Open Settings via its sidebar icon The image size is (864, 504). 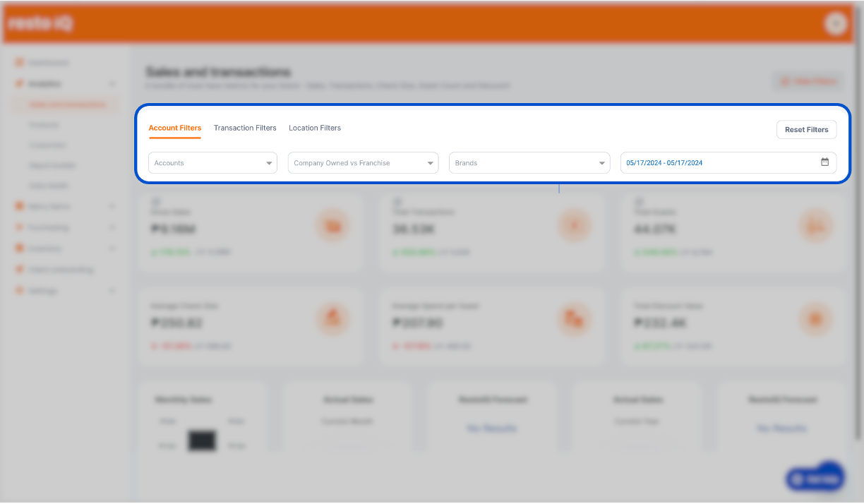click(20, 290)
